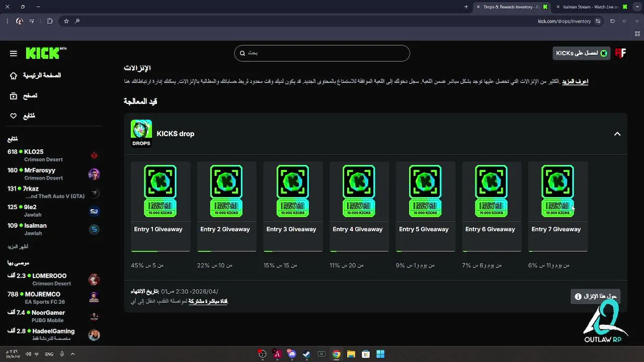This screenshot has height=362, width=644.
Task: Click the info icon on drop button
Action: [x=578, y=297]
